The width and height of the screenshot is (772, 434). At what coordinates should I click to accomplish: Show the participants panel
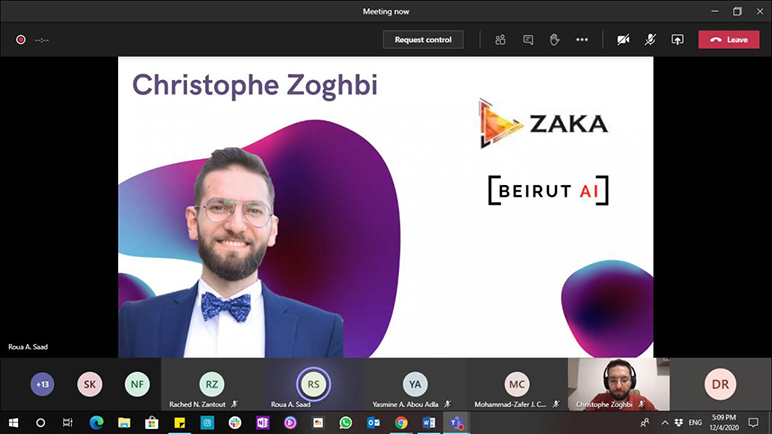point(500,40)
